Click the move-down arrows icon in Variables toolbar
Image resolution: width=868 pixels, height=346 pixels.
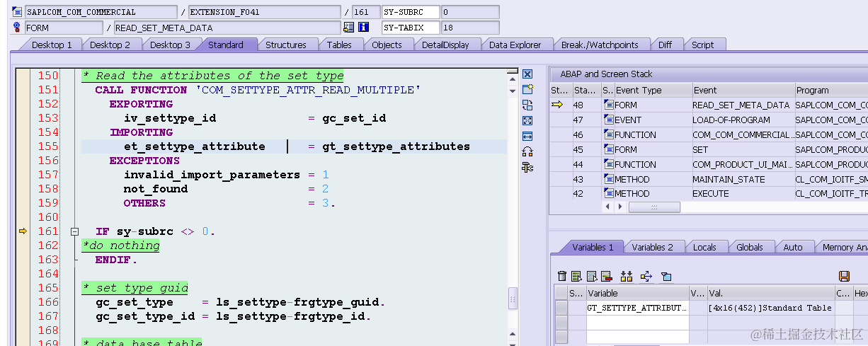coord(627,276)
